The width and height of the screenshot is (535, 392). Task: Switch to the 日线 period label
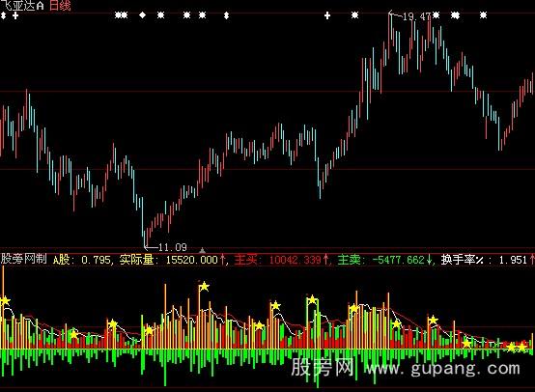(x=60, y=6)
